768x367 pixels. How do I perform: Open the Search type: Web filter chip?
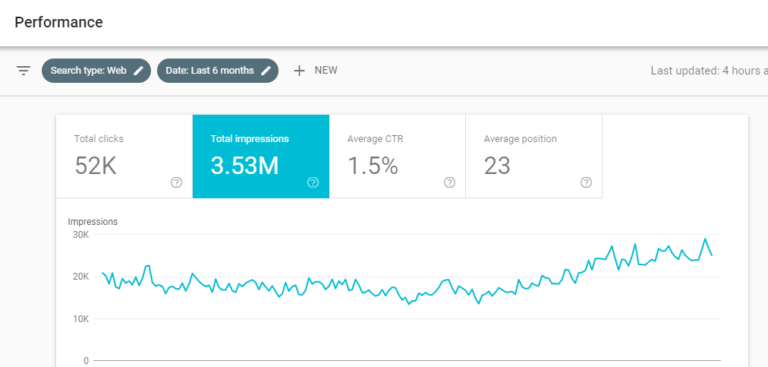[x=96, y=71]
